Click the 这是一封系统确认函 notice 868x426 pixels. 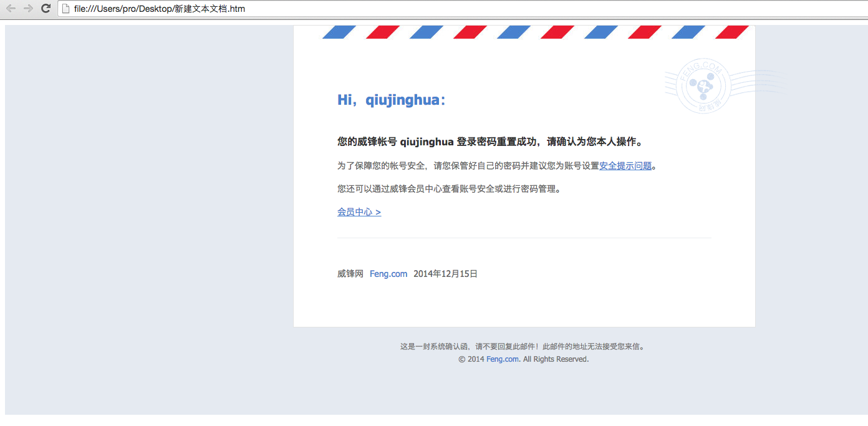pyautogui.click(x=523, y=346)
